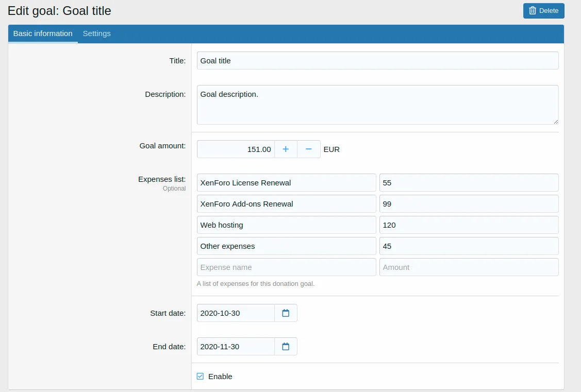Image resolution: width=581 pixels, height=392 pixels.
Task: Change the amount 99 for Add-ons Renewal
Action: pyautogui.click(x=468, y=204)
